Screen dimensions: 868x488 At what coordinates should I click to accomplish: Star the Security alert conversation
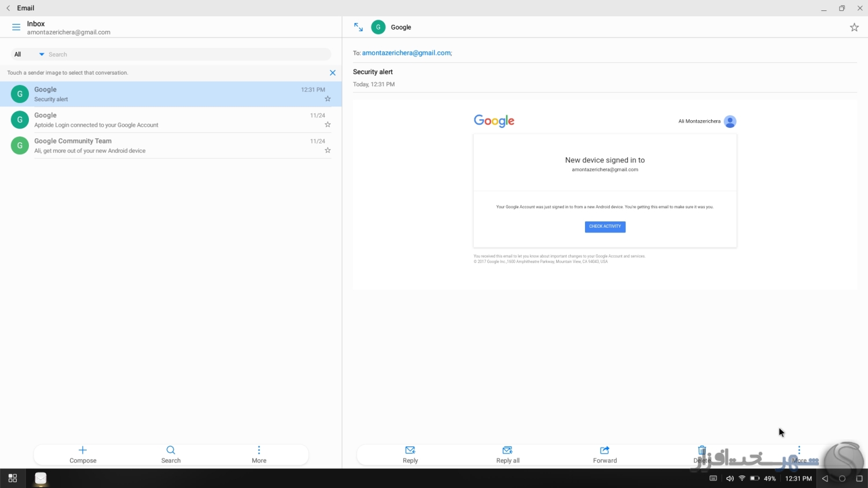pos(328,99)
